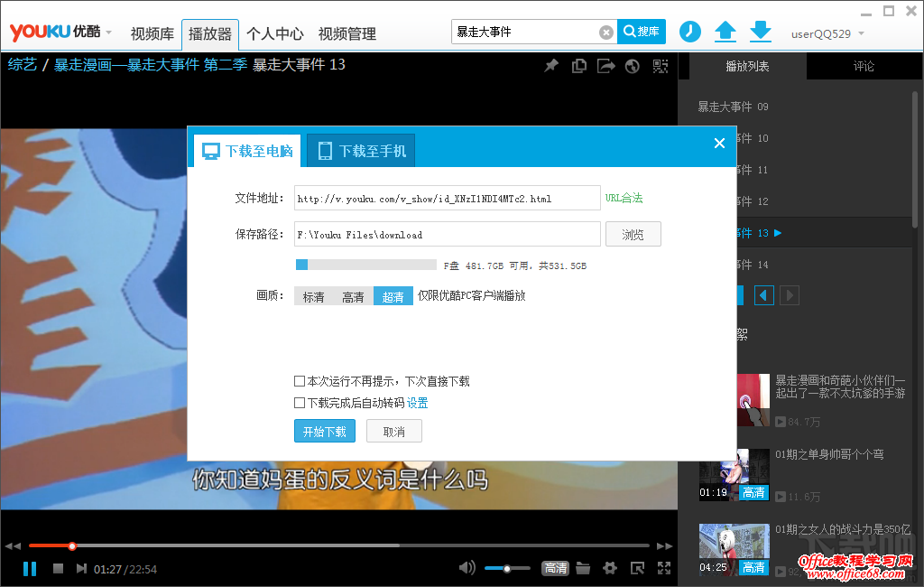Click the 保存路径 input field

[447, 235]
